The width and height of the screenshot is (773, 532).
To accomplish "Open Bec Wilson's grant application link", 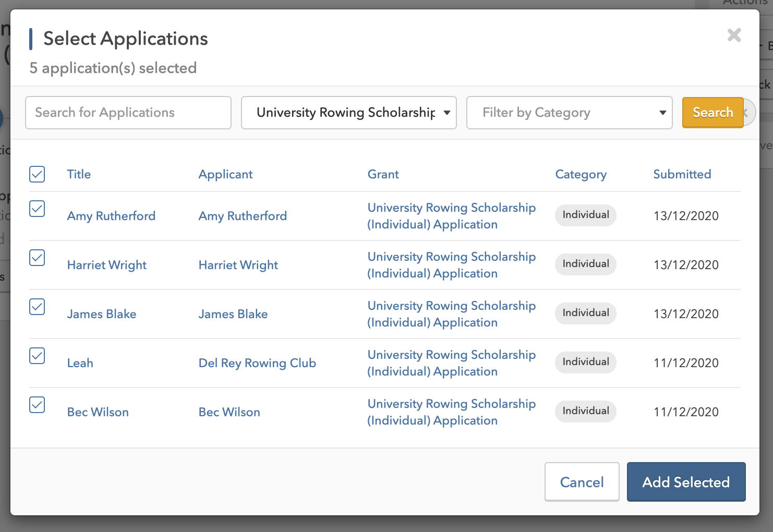I will tap(451, 412).
